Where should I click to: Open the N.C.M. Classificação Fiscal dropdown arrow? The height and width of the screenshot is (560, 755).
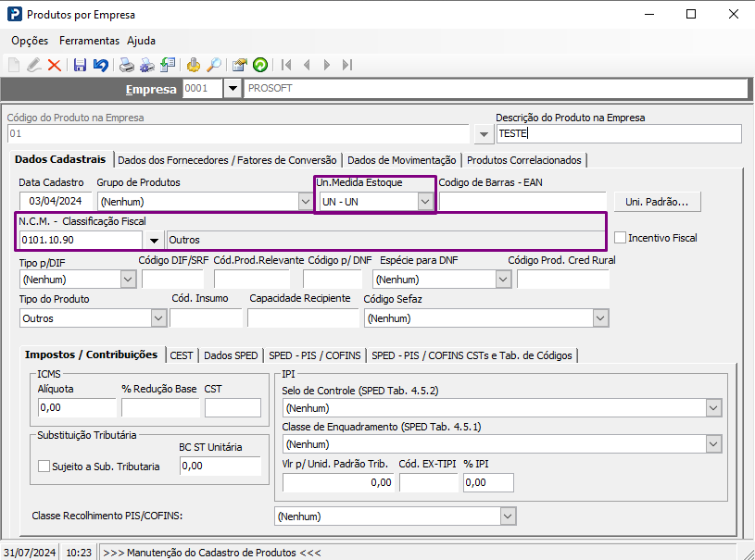(x=154, y=240)
